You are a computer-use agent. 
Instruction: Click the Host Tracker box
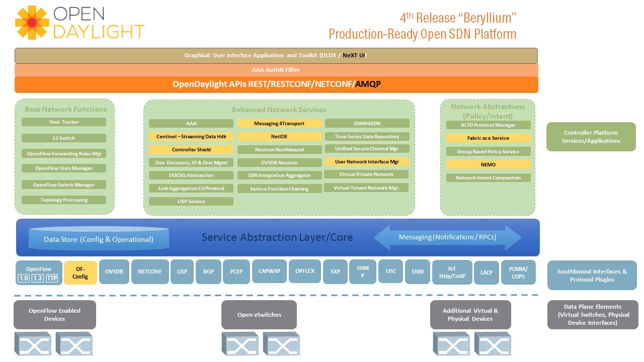click(64, 122)
